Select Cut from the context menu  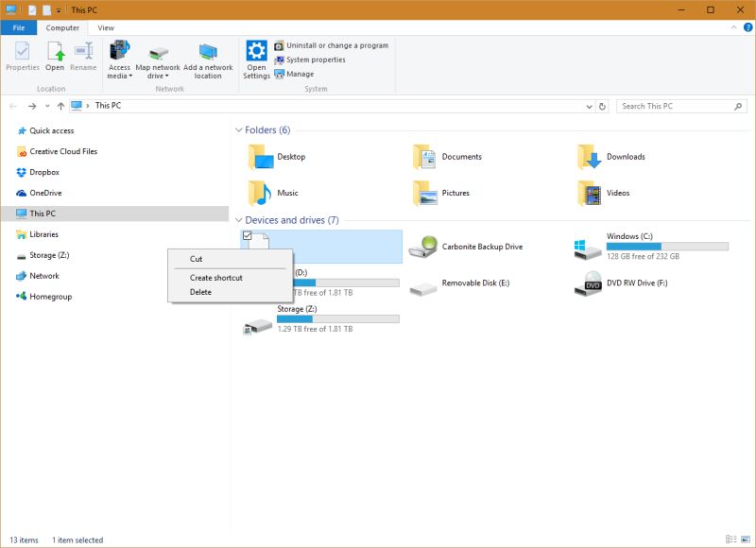tap(195, 258)
